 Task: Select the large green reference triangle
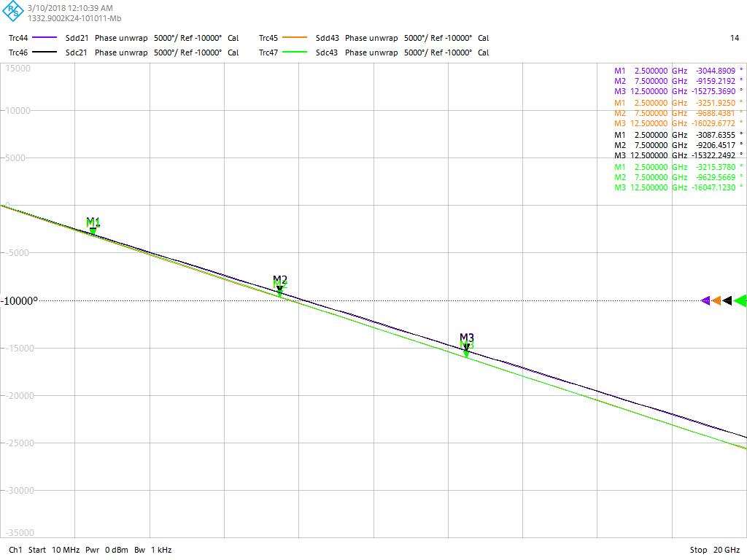[x=740, y=300]
